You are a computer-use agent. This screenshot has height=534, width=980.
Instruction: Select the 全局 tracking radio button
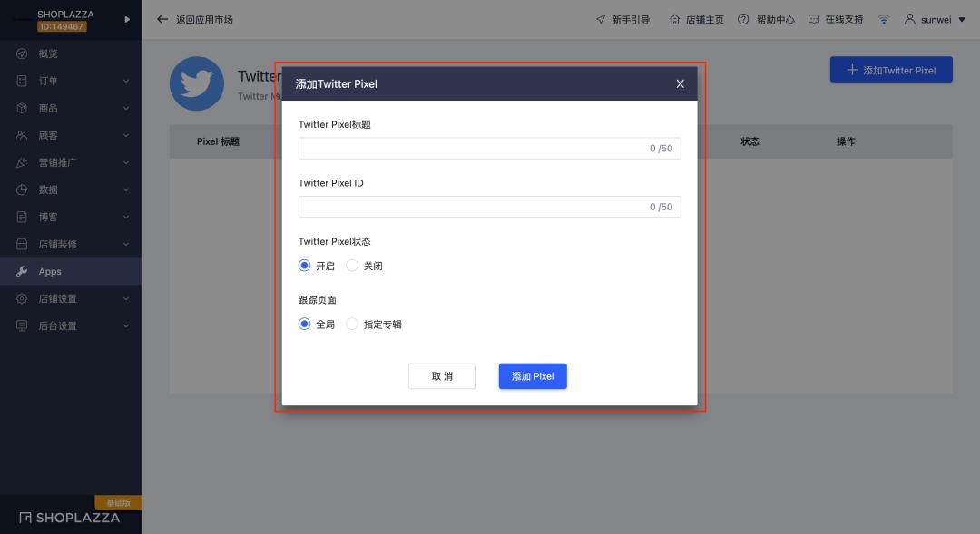(304, 323)
